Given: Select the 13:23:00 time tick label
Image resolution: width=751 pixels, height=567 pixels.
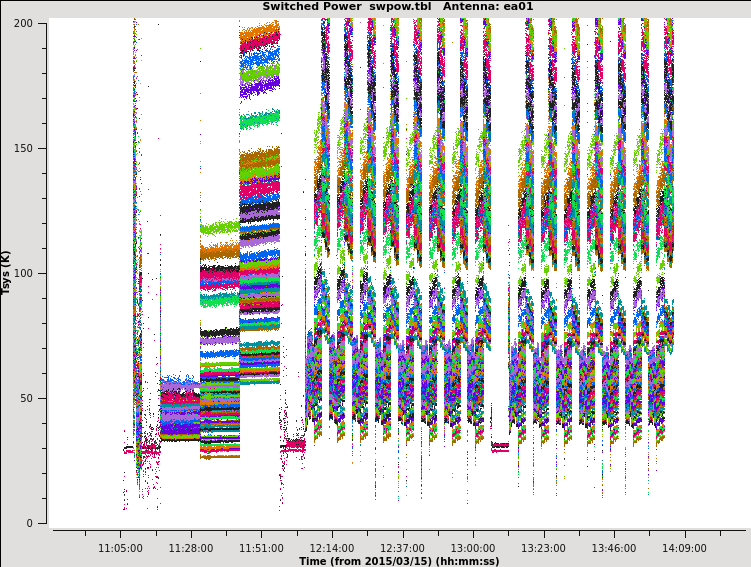Looking at the screenshot, I should pos(543,548).
